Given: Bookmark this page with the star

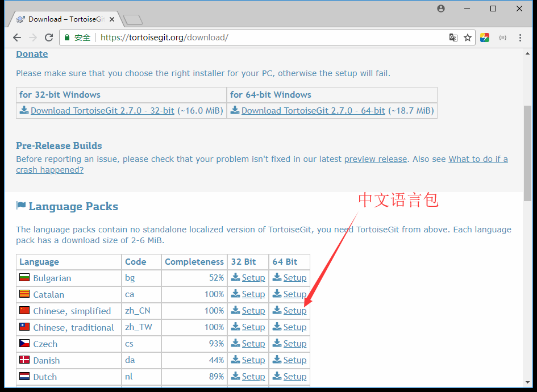Looking at the screenshot, I should pyautogui.click(x=468, y=37).
